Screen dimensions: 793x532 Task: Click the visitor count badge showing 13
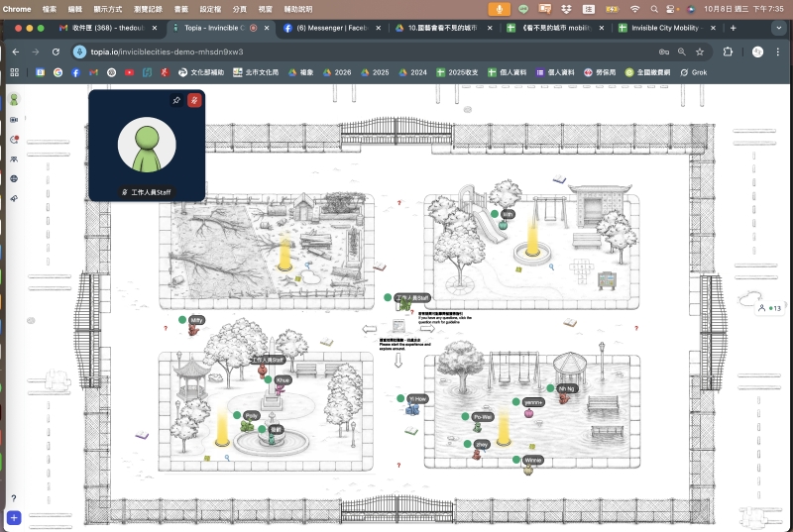[x=769, y=308]
